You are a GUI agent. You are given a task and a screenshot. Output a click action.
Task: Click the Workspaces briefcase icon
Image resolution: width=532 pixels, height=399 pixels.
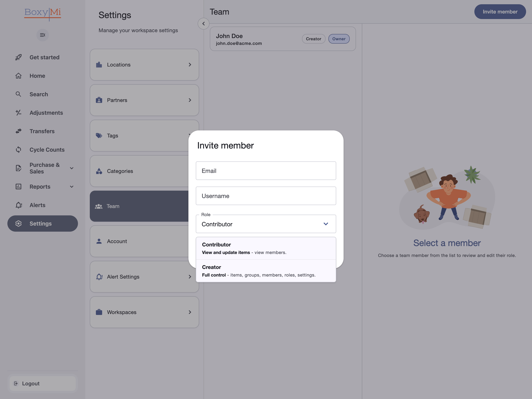[x=99, y=312]
